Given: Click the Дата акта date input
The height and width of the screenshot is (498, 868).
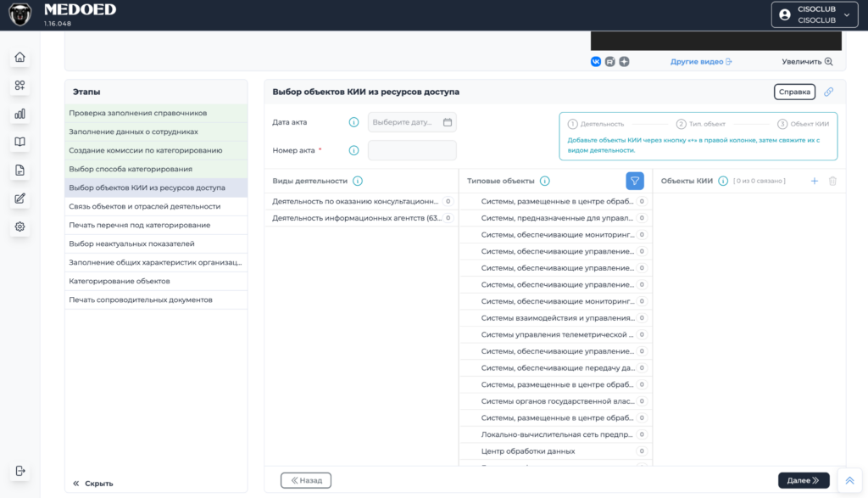Looking at the screenshot, I should pyautogui.click(x=412, y=122).
